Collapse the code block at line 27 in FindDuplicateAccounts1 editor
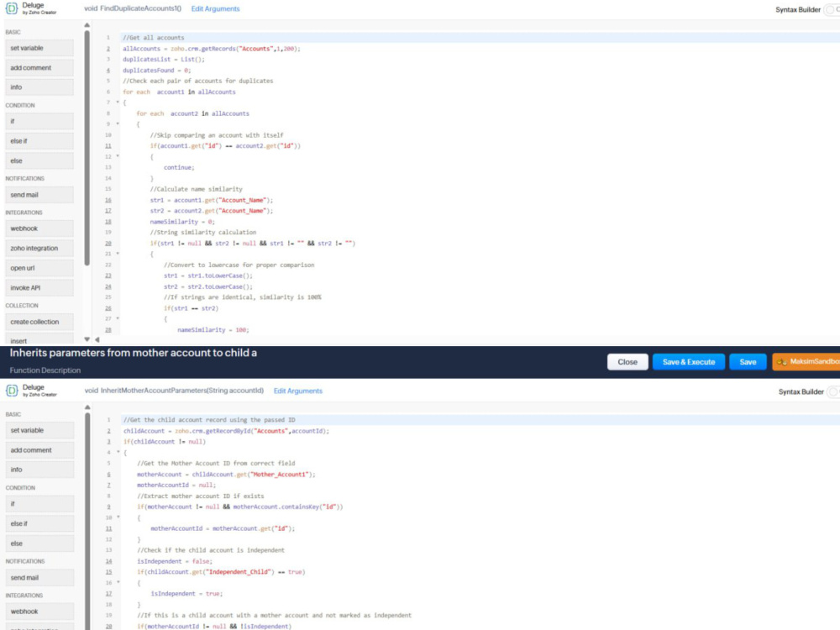840x630 pixels. coord(118,318)
